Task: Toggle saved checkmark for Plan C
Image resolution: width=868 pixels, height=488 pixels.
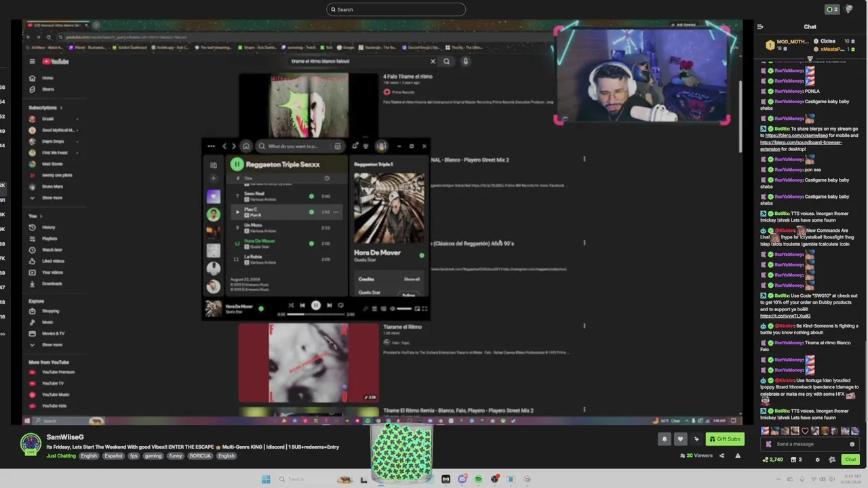Action: coord(311,212)
